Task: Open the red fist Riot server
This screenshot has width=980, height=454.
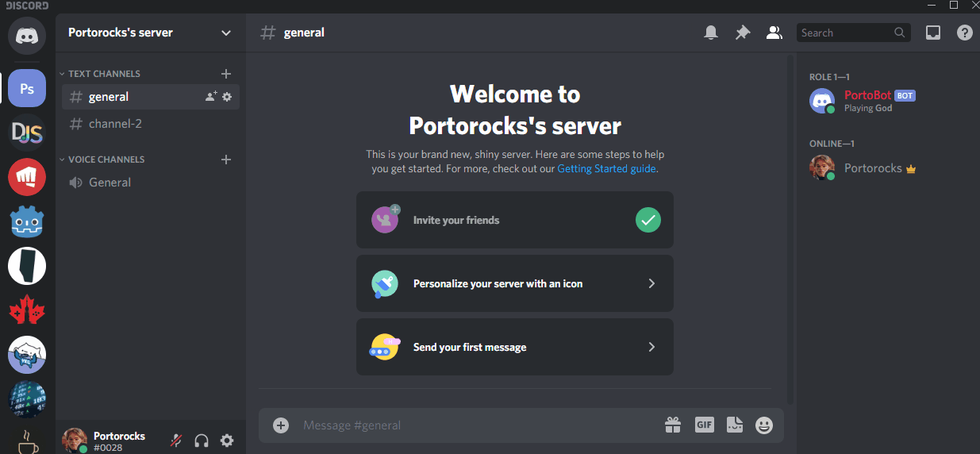Action: 27,177
